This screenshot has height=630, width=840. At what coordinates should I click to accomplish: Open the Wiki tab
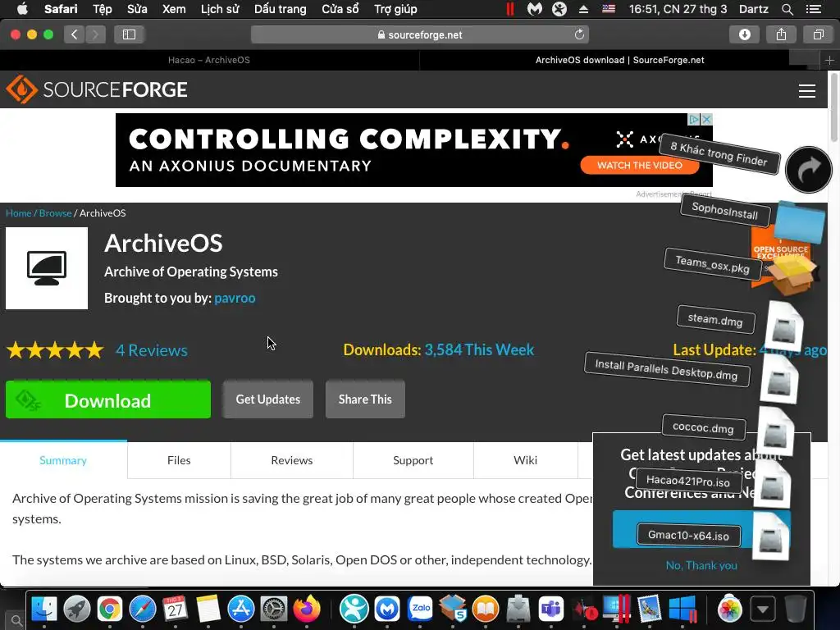(x=526, y=460)
